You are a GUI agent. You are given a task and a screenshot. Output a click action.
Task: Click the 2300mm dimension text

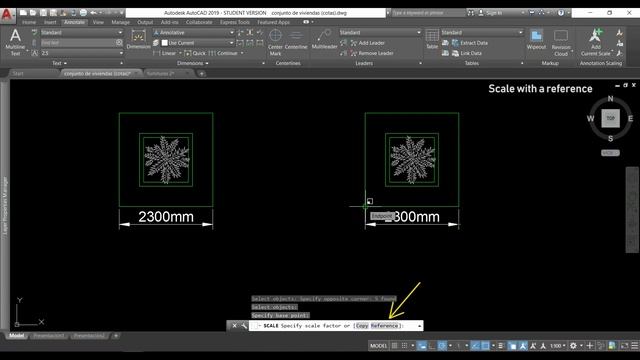[x=166, y=217]
